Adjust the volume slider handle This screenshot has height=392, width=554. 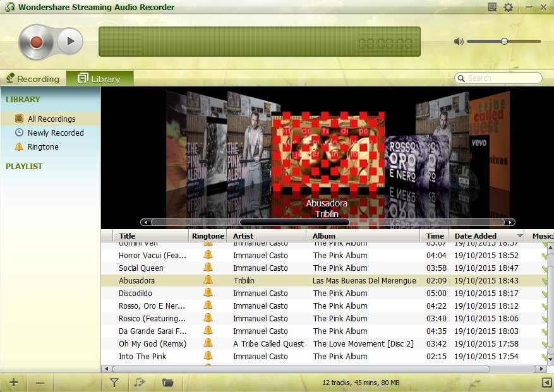pyautogui.click(x=504, y=42)
